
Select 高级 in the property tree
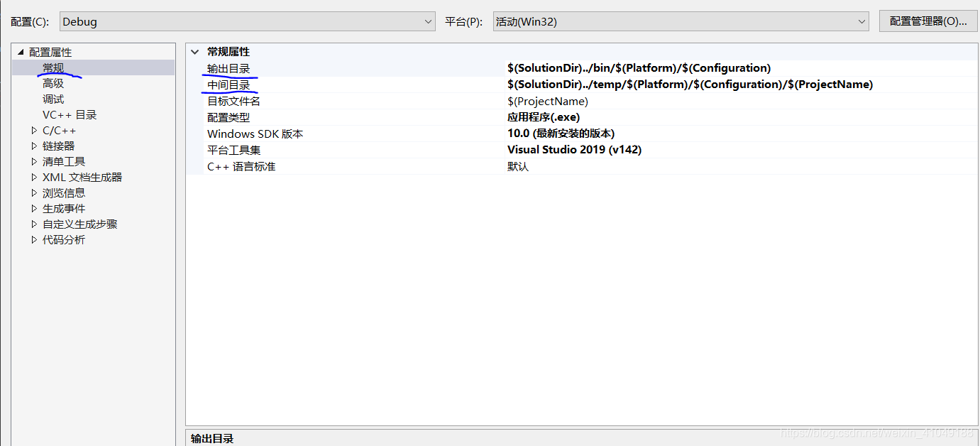click(53, 84)
